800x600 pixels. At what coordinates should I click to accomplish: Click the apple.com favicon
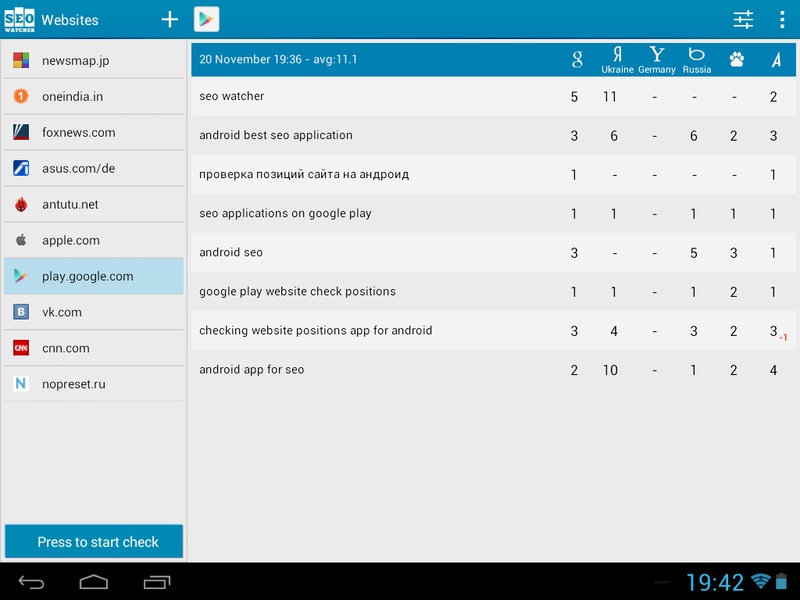(x=21, y=240)
